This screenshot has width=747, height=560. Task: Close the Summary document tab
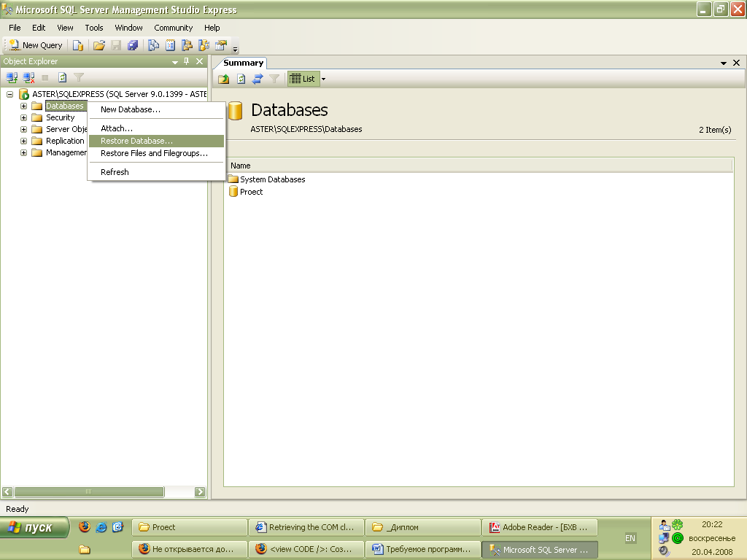[x=737, y=63]
